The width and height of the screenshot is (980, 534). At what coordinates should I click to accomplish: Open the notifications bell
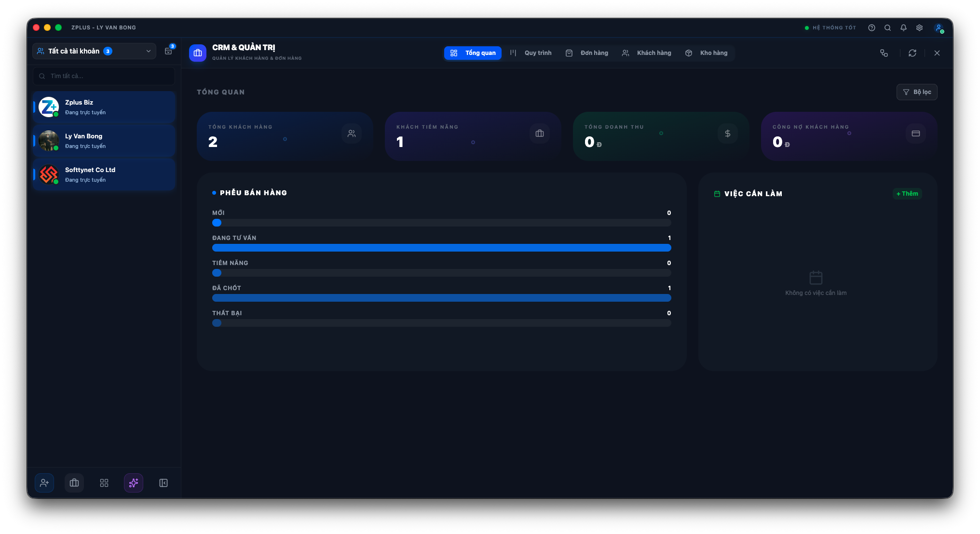point(903,27)
